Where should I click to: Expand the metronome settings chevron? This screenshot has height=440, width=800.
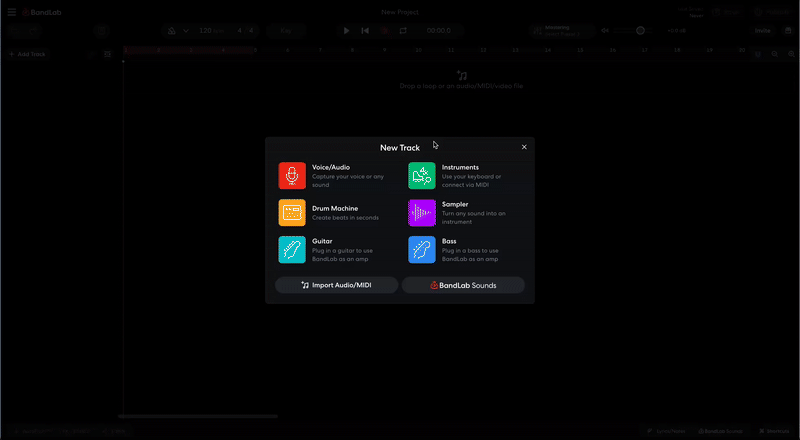[186, 31]
